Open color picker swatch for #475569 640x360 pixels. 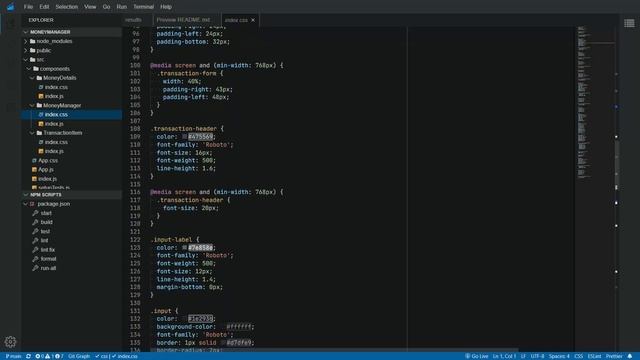click(184, 137)
